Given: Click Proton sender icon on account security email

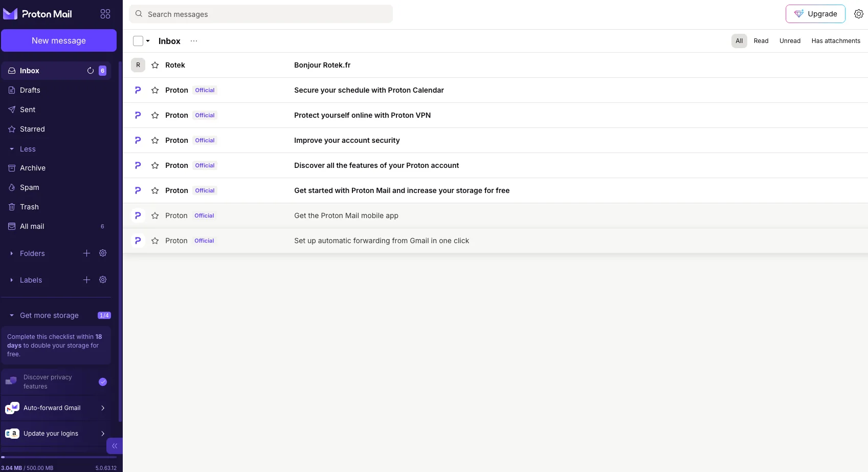Looking at the screenshot, I should [138, 140].
